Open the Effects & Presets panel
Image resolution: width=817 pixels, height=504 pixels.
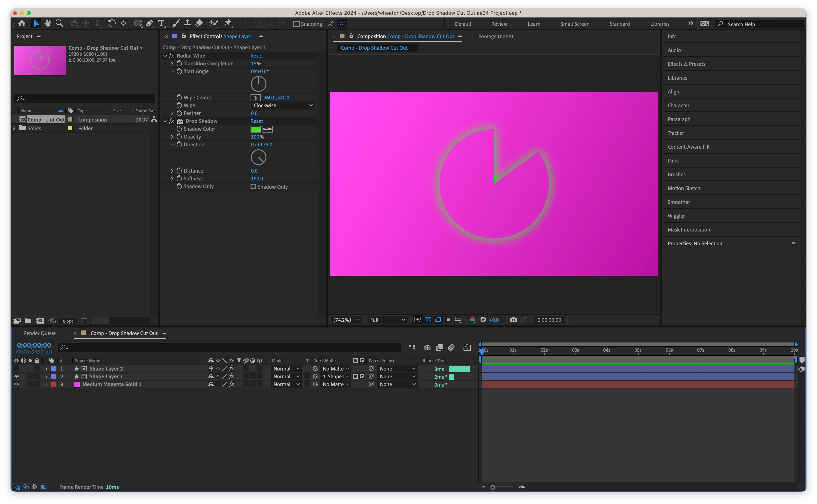pyautogui.click(x=686, y=64)
